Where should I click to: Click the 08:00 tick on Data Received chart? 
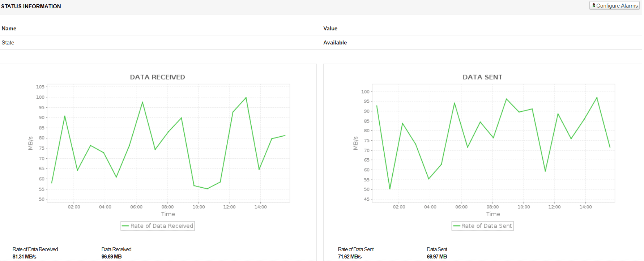coord(167,207)
